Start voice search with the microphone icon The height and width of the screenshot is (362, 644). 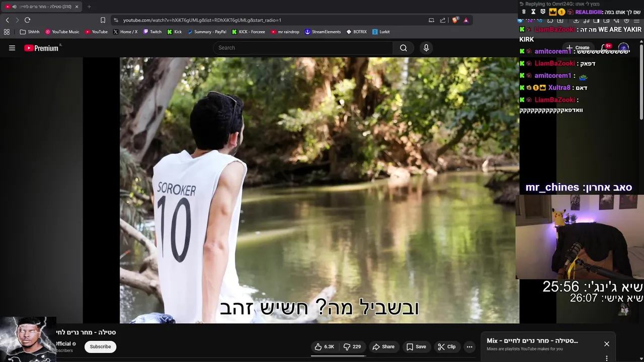pyautogui.click(x=426, y=48)
